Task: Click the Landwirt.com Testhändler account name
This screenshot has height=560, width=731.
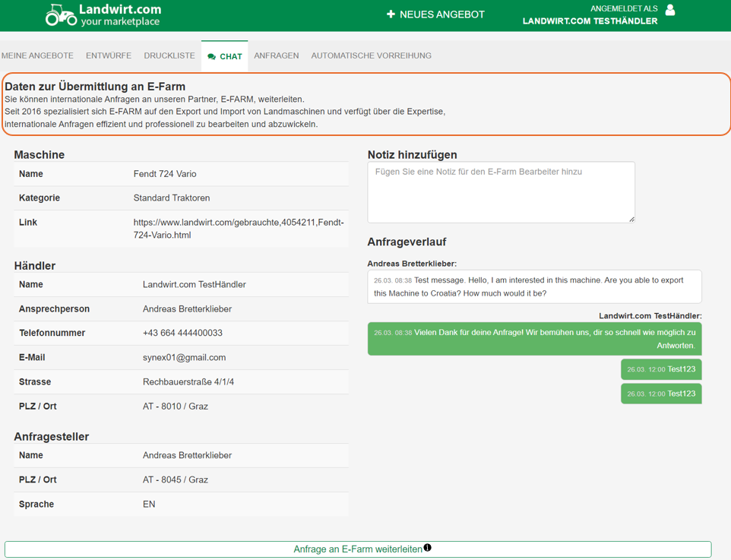Action: [590, 21]
